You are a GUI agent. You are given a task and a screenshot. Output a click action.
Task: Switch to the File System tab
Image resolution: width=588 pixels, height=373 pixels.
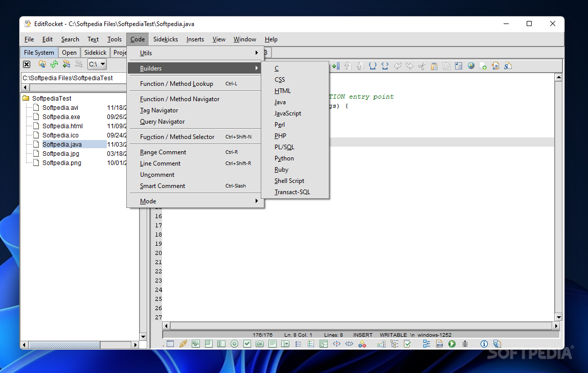[39, 53]
